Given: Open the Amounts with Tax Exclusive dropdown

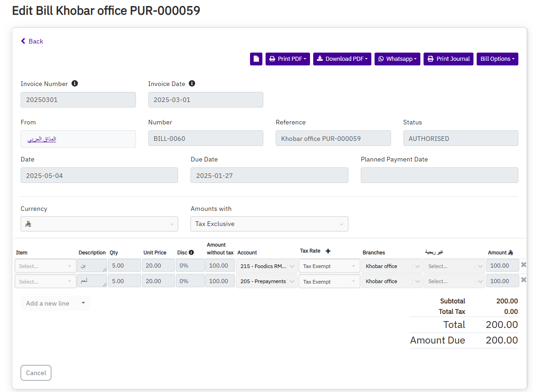Looking at the screenshot, I should tap(269, 224).
